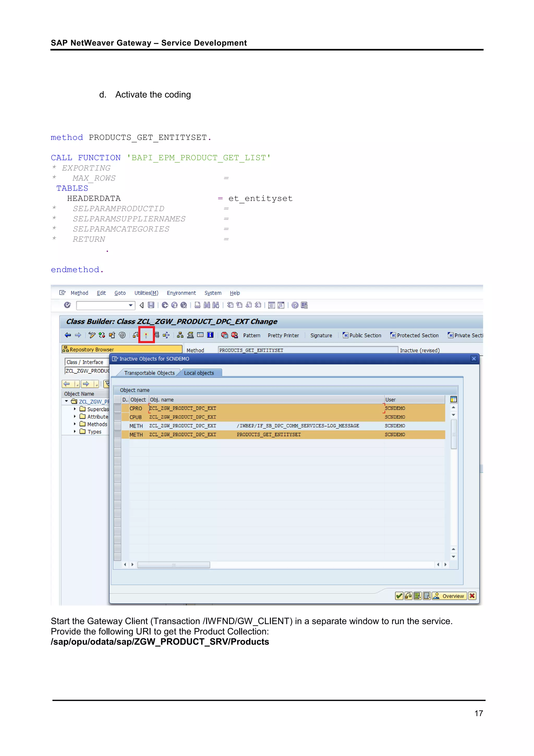Click the Overview button in the dialog
Image resolution: width=534 pixels, height=756 pixels.
point(450,596)
